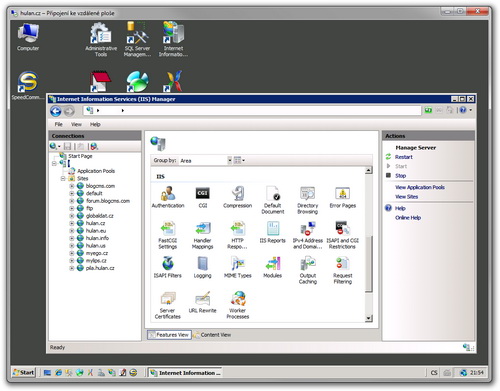The image size is (500, 391).
Task: Open the View menu
Action: point(76,124)
